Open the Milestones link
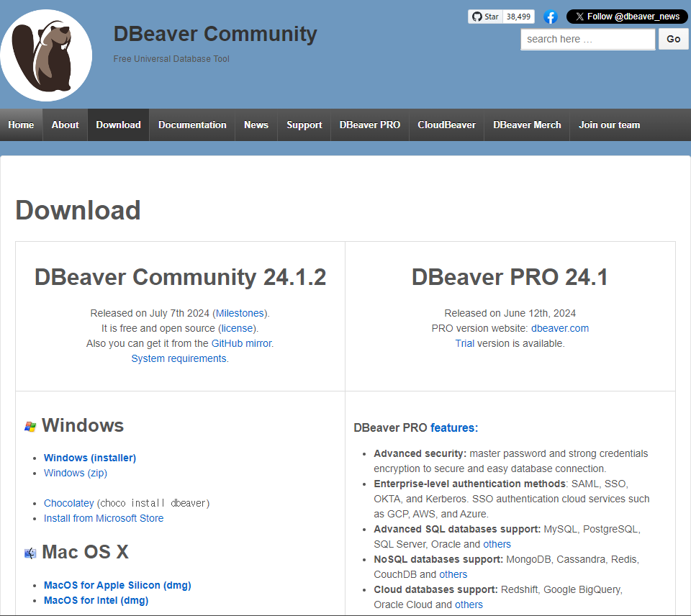 240,313
